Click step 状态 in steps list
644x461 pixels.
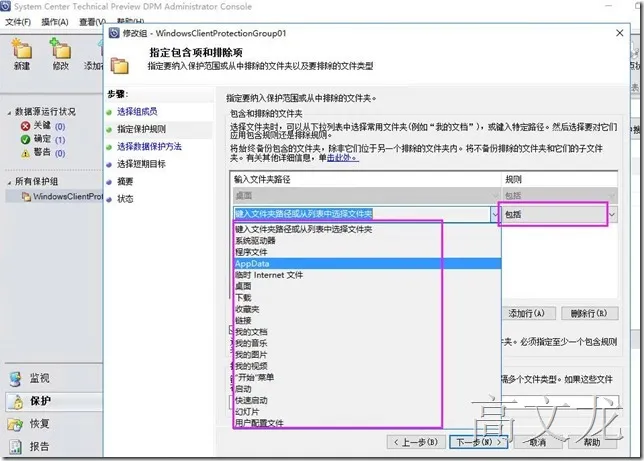point(125,199)
